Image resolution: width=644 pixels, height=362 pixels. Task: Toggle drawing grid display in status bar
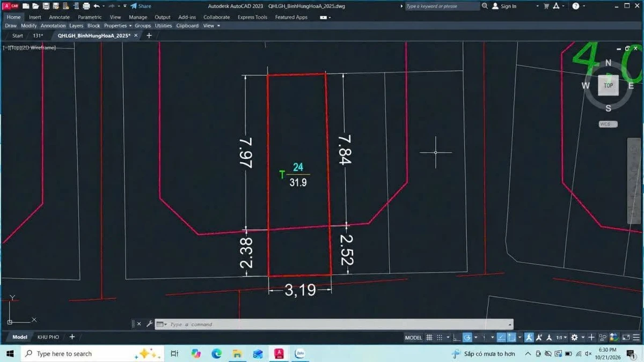click(x=429, y=337)
